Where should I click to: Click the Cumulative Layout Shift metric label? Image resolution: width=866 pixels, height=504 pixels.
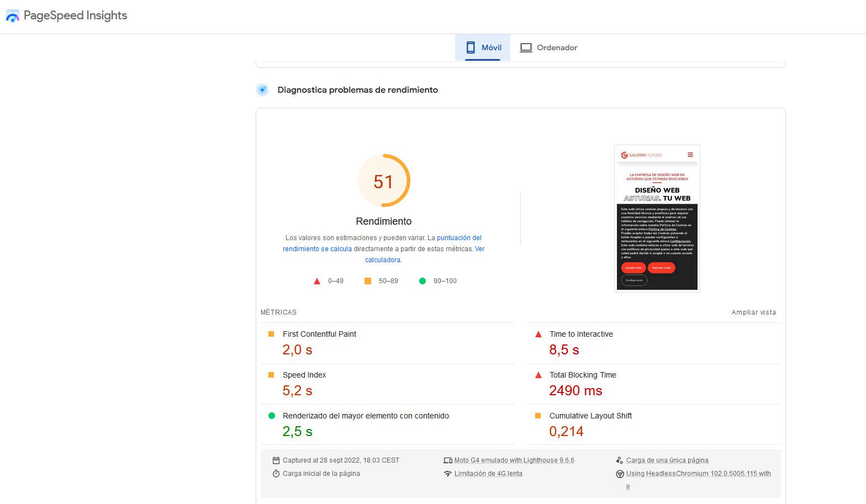pyautogui.click(x=590, y=416)
